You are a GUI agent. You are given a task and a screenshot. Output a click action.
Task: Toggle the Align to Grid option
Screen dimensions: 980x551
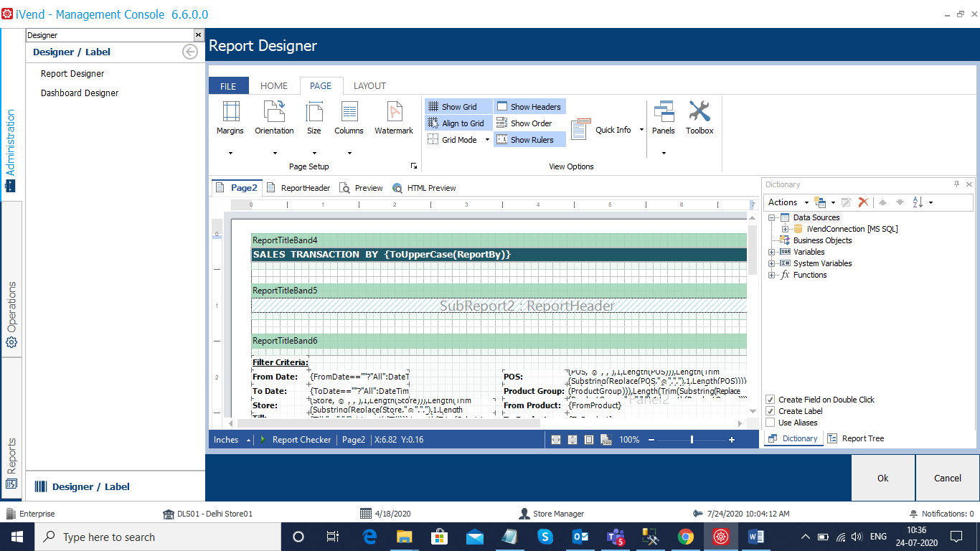[x=458, y=123]
